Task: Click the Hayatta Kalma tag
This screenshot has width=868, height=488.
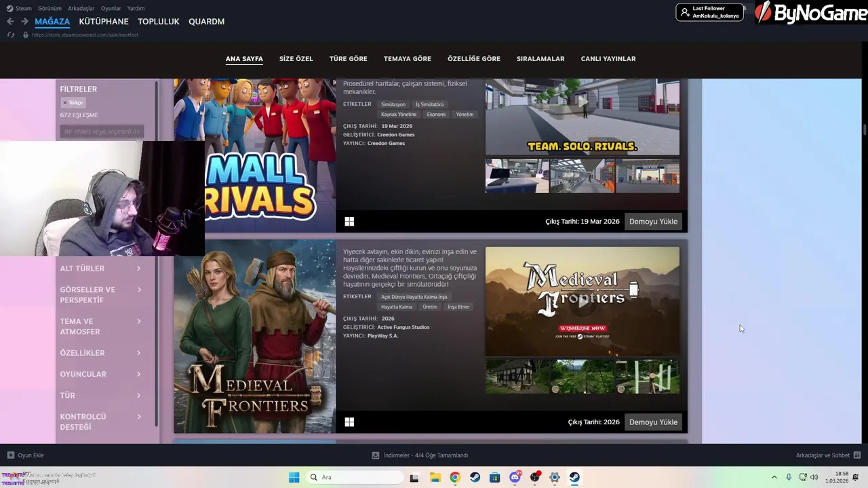Action: click(x=397, y=307)
